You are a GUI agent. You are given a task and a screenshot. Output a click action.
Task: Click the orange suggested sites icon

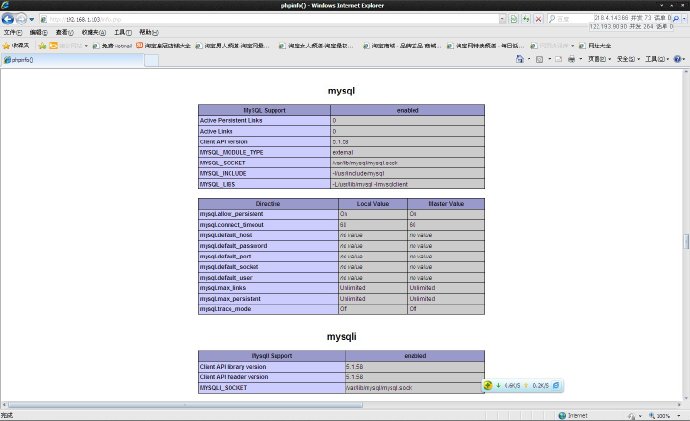tap(53, 46)
